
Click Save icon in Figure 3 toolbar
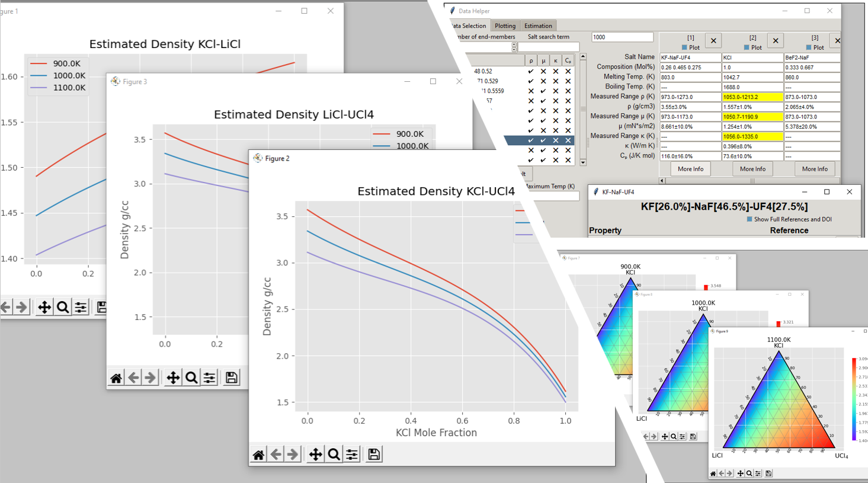pyautogui.click(x=232, y=378)
